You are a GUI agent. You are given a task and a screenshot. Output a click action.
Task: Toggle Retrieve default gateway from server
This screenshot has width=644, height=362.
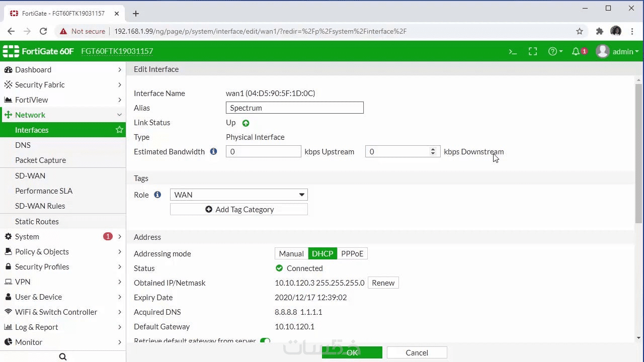tap(265, 341)
